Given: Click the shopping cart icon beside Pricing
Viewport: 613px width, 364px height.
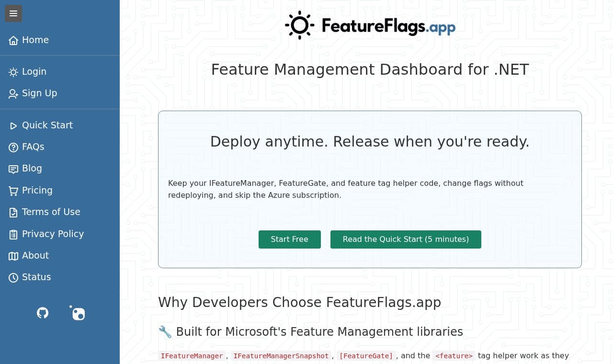Looking at the screenshot, I should pos(13,191).
